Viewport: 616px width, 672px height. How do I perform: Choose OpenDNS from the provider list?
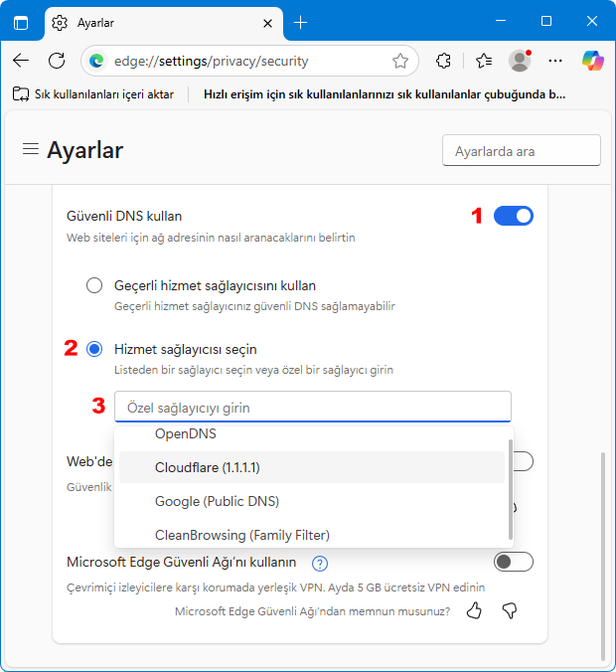[312, 433]
